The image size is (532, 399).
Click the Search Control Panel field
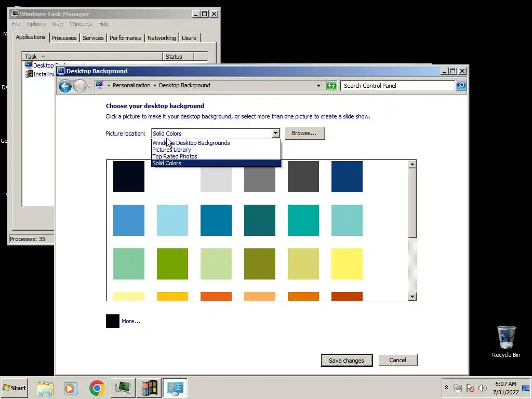tap(397, 86)
